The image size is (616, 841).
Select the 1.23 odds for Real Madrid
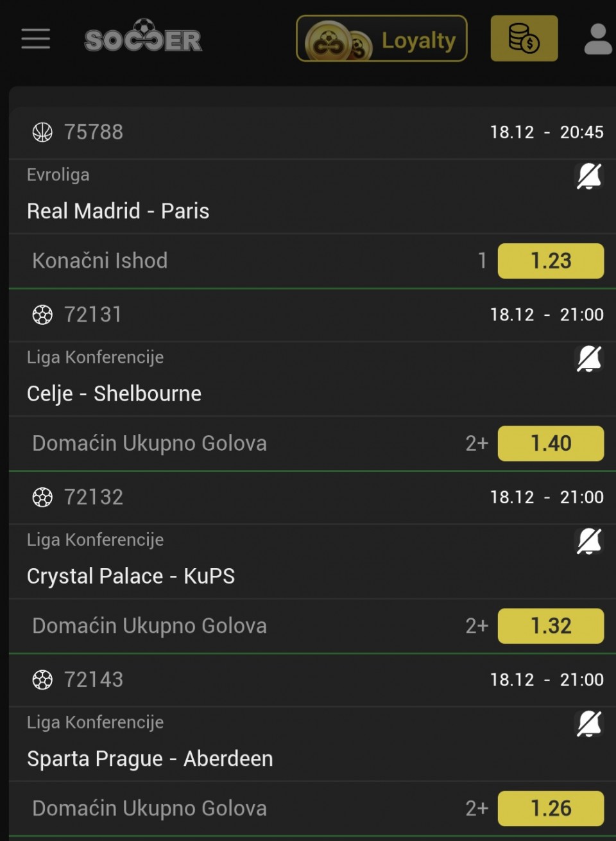pyautogui.click(x=551, y=261)
